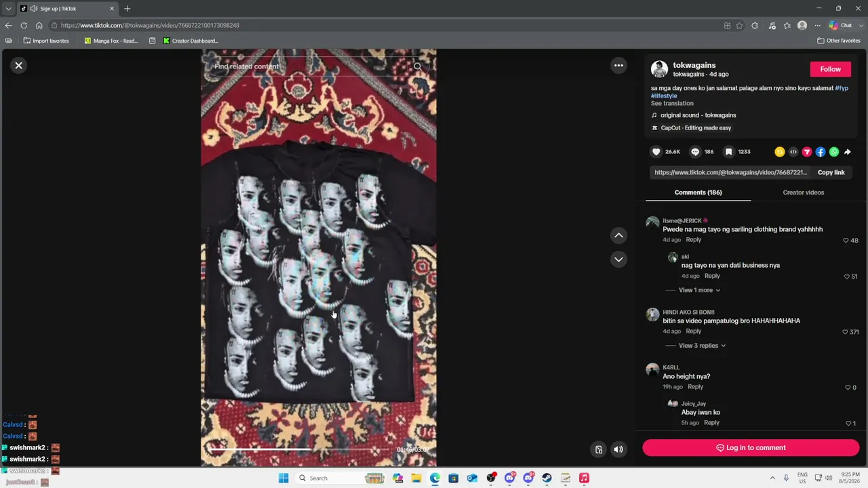Viewport: 868px width, 488px height.
Task: Follow the tokwagains account
Action: click(x=830, y=69)
